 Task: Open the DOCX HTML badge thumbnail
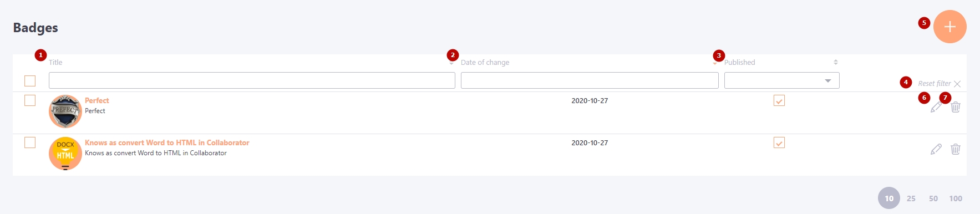click(65, 154)
